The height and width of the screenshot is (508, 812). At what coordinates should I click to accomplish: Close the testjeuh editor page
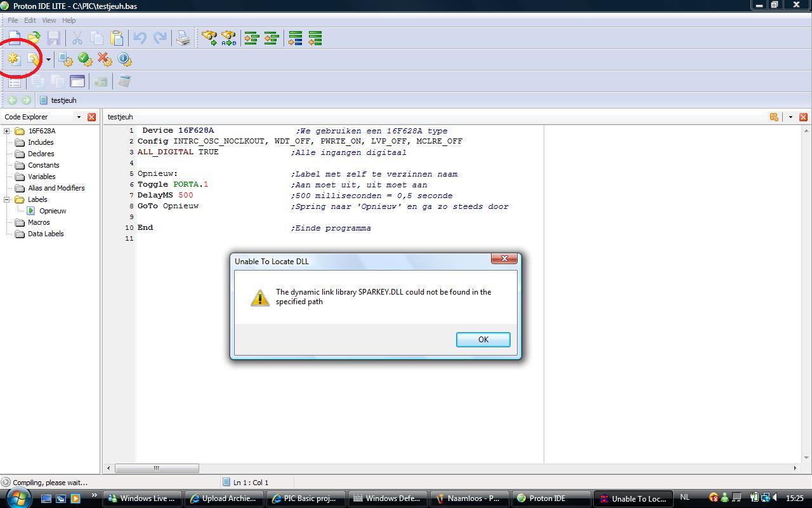[x=803, y=117]
